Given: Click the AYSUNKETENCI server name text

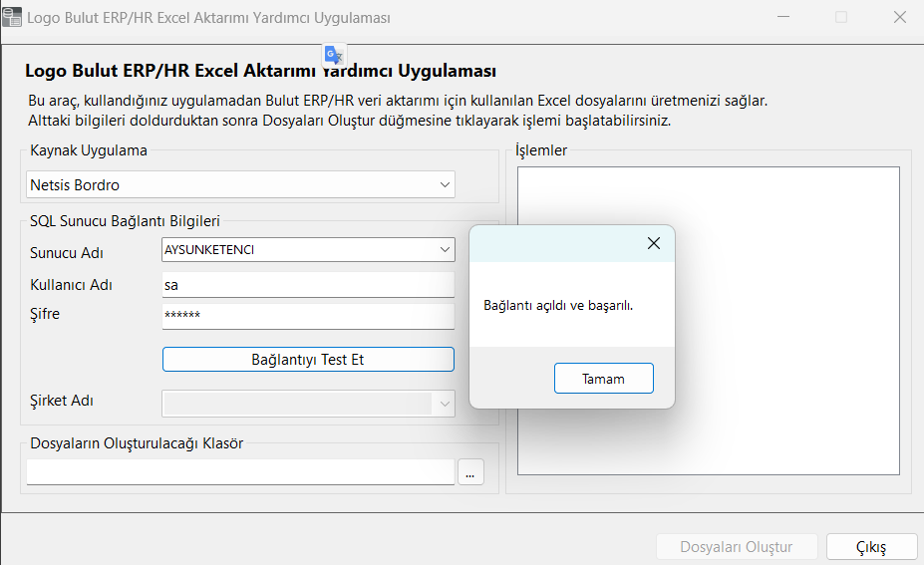Looking at the screenshot, I should pos(211,249).
